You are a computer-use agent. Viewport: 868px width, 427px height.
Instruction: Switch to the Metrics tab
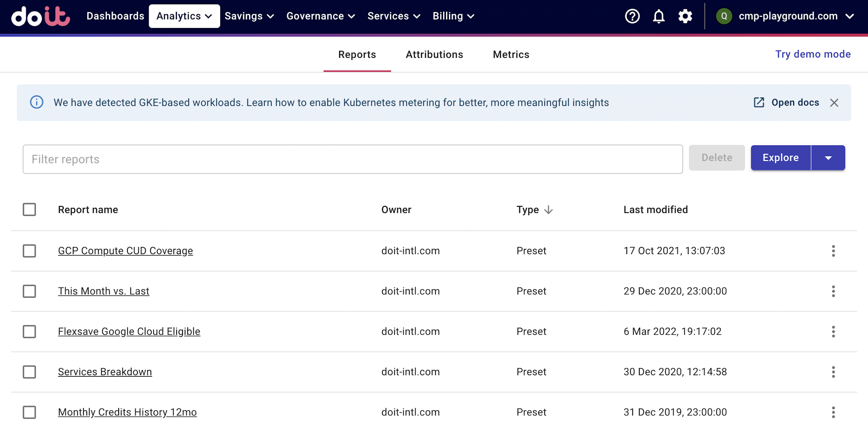[511, 55]
